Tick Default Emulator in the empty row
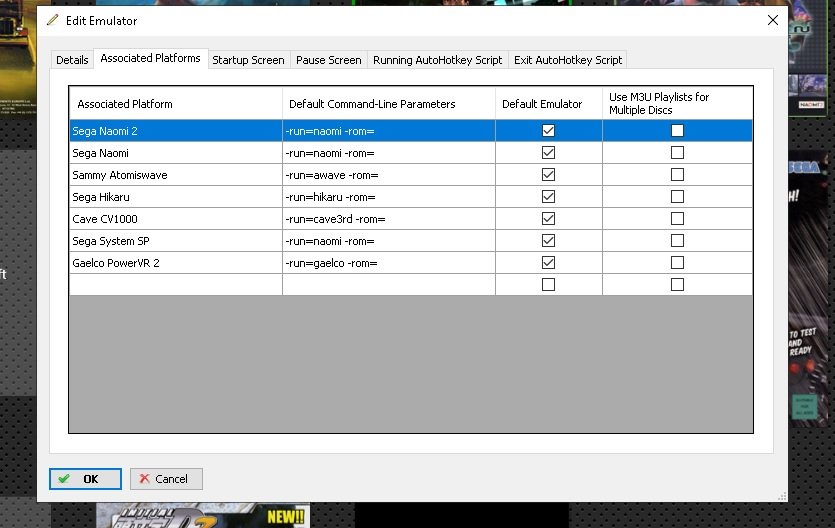The image size is (835, 528). click(548, 285)
